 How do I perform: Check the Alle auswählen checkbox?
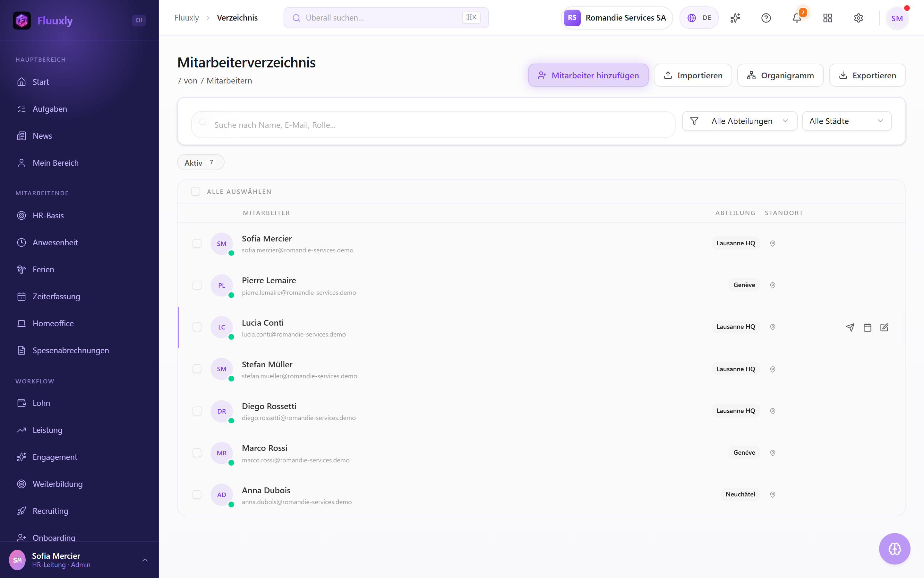(x=195, y=191)
